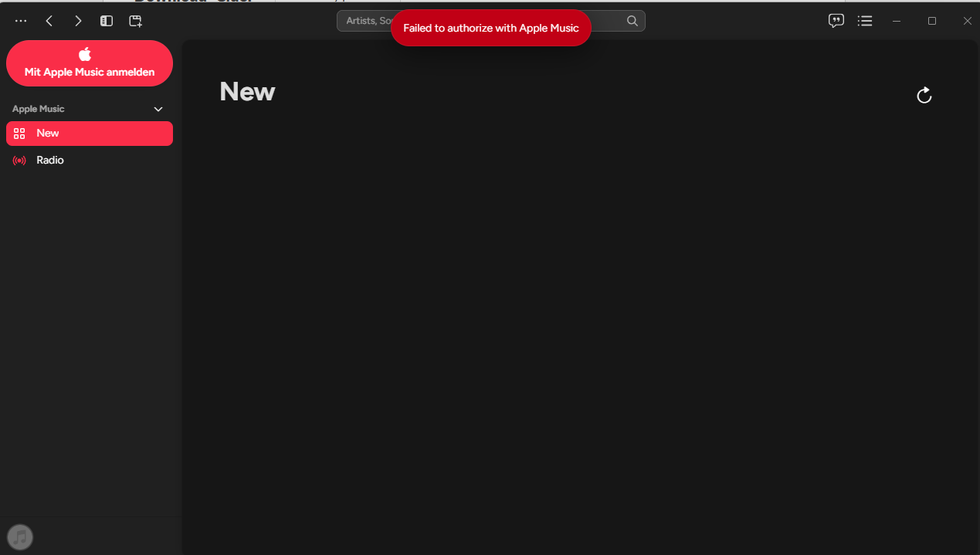Click the mini player window icon

[x=135, y=22]
